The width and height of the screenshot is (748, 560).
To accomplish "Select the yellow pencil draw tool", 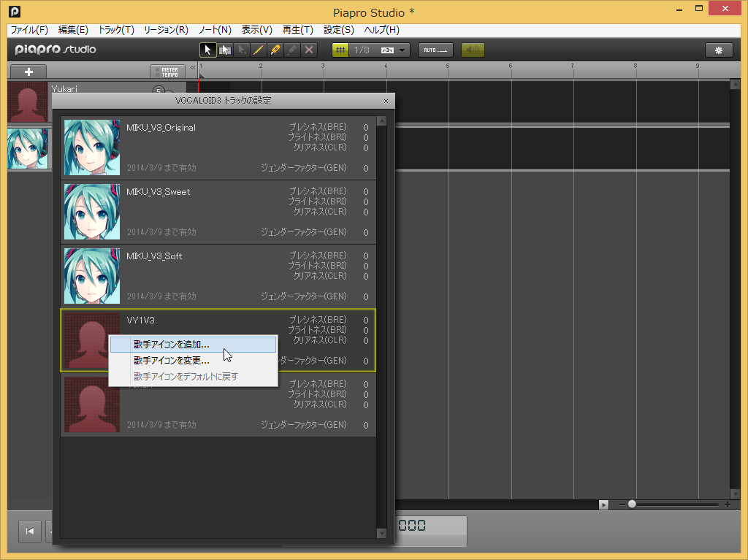I will click(258, 50).
